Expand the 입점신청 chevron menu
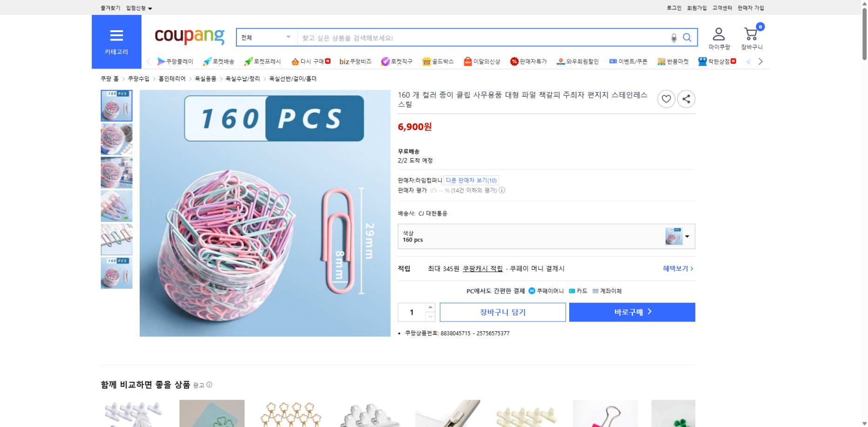This screenshot has height=427, width=868. pyautogui.click(x=150, y=8)
